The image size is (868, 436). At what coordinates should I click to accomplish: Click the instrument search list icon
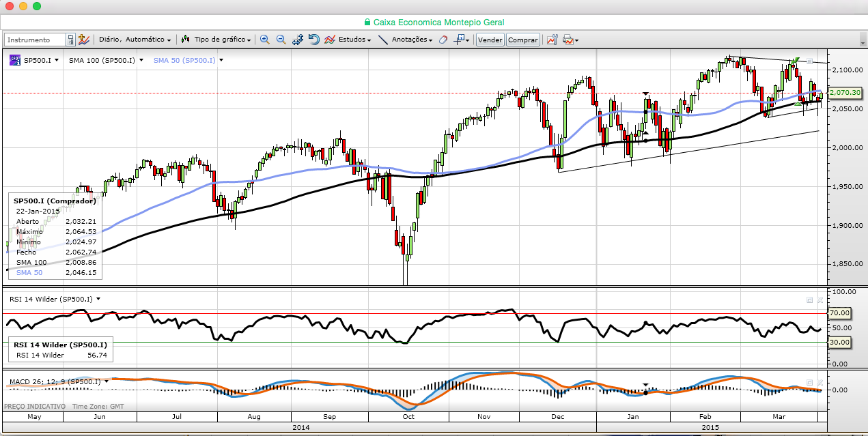[x=70, y=40]
